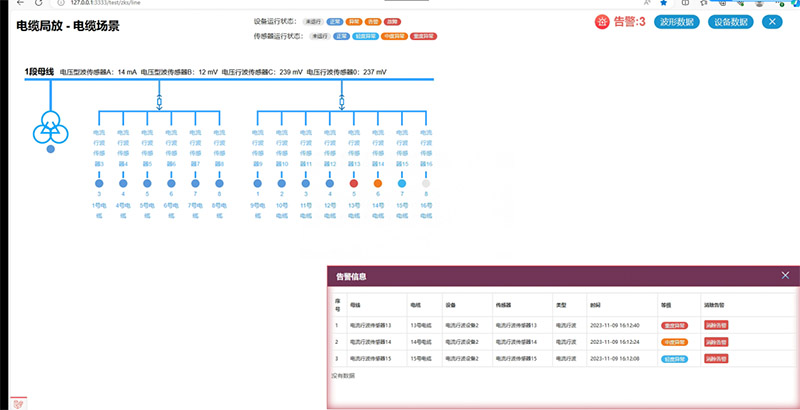Click status dot of 电流行波传感器7
The height and width of the screenshot is (410, 800).
point(195,184)
